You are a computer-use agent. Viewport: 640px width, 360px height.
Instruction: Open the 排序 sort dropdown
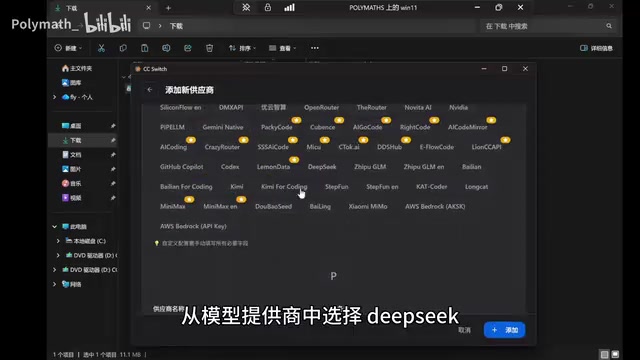point(242,48)
